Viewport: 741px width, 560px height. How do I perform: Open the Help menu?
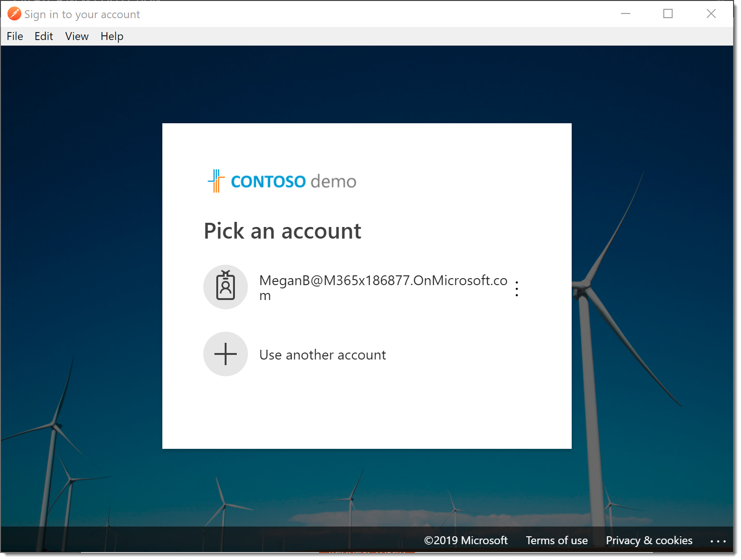112,36
